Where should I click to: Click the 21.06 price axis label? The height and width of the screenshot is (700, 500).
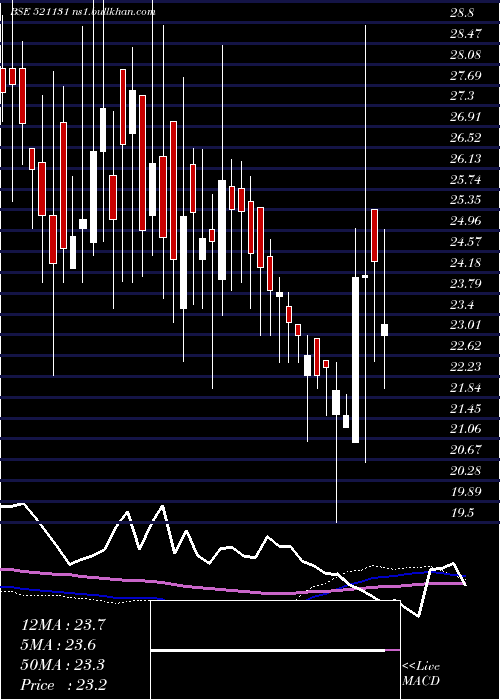tap(465, 429)
